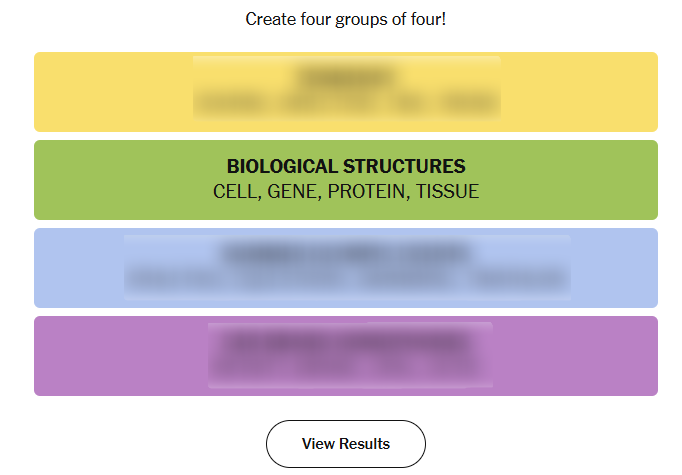Click the blurred title in yellow bar
Viewport: 682px width, 475px height.
point(346,76)
